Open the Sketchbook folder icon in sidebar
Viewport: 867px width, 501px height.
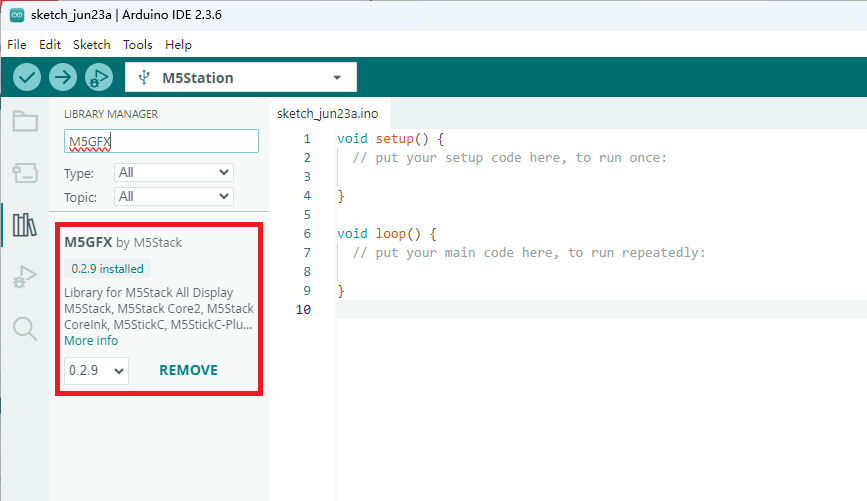pos(25,121)
